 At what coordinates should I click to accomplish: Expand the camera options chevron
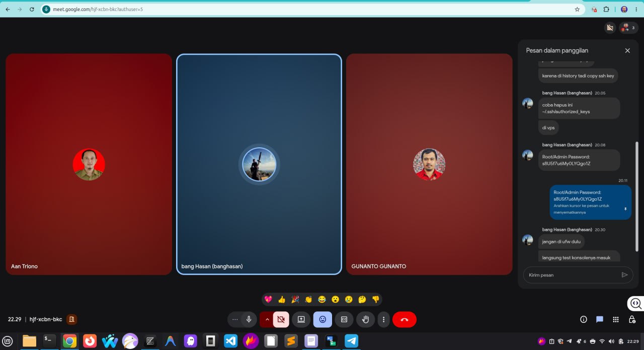267,319
